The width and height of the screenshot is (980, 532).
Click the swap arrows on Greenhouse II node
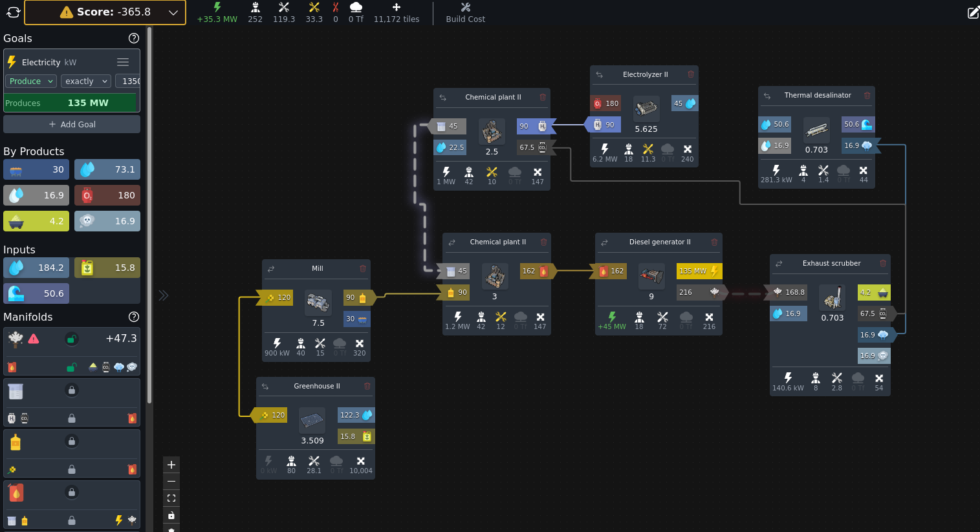click(265, 387)
